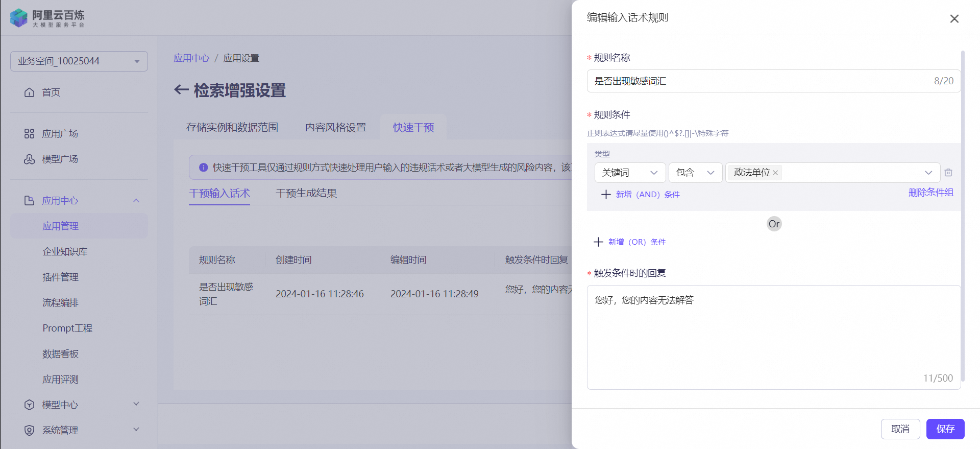Click 新增 (AND) 条件 link text
The height and width of the screenshot is (449, 980).
coord(648,195)
